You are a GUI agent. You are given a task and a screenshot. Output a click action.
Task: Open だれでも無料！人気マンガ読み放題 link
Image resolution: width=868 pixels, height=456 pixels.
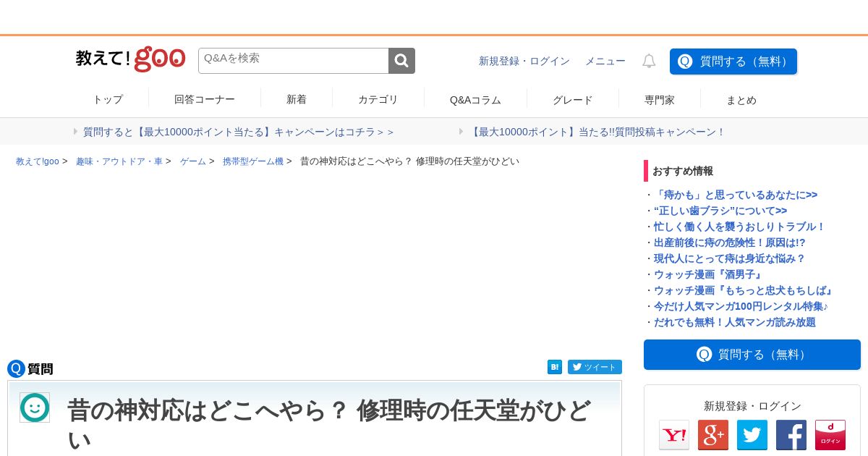(x=735, y=322)
